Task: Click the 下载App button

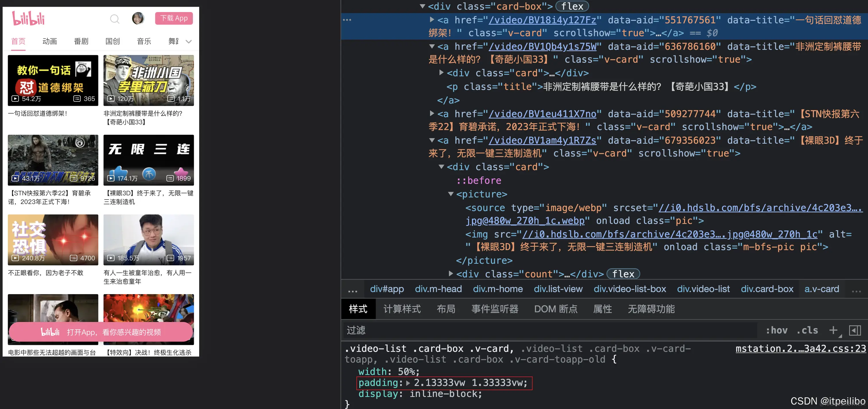Action: coord(174,18)
